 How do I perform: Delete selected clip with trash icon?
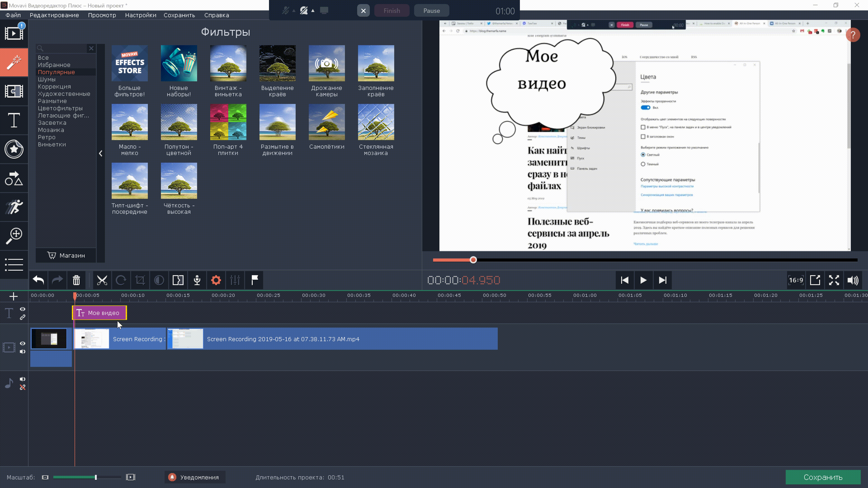click(x=76, y=280)
